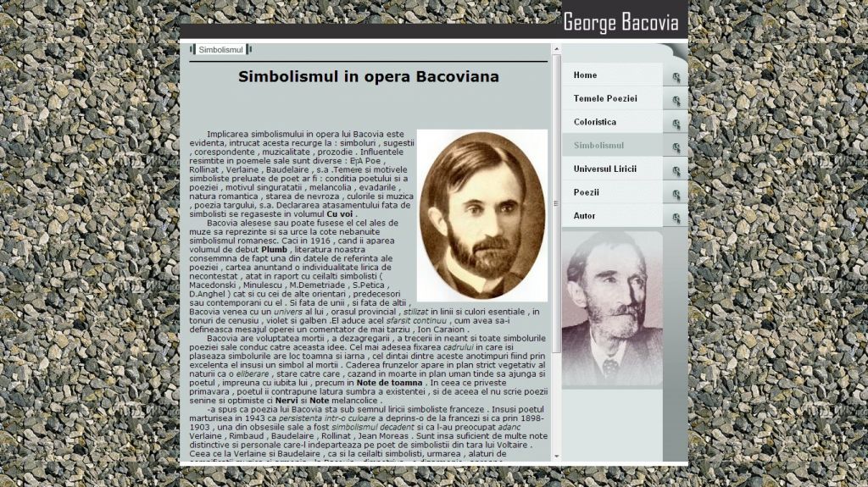Image resolution: width=868 pixels, height=487 pixels.
Task: Click the cursor icon beside Temele Poeziei
Action: [676, 100]
